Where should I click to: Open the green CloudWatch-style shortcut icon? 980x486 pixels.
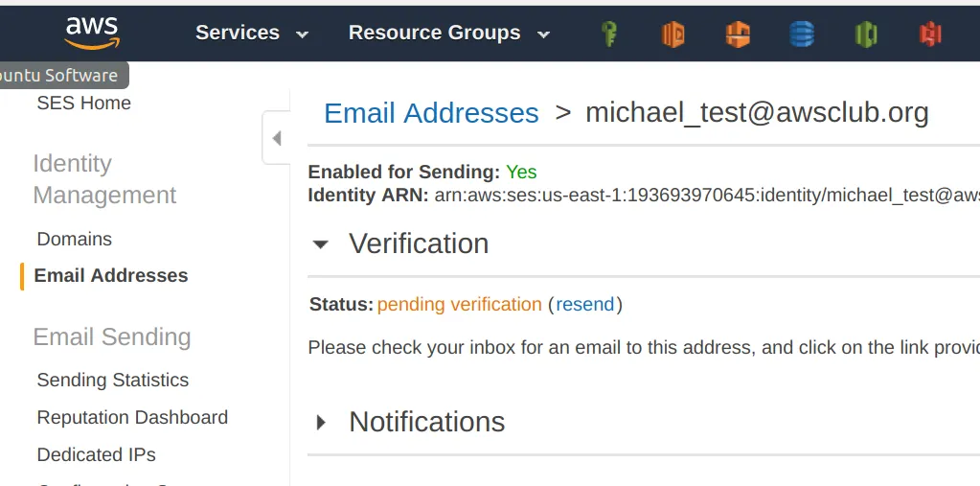pyautogui.click(x=866, y=34)
